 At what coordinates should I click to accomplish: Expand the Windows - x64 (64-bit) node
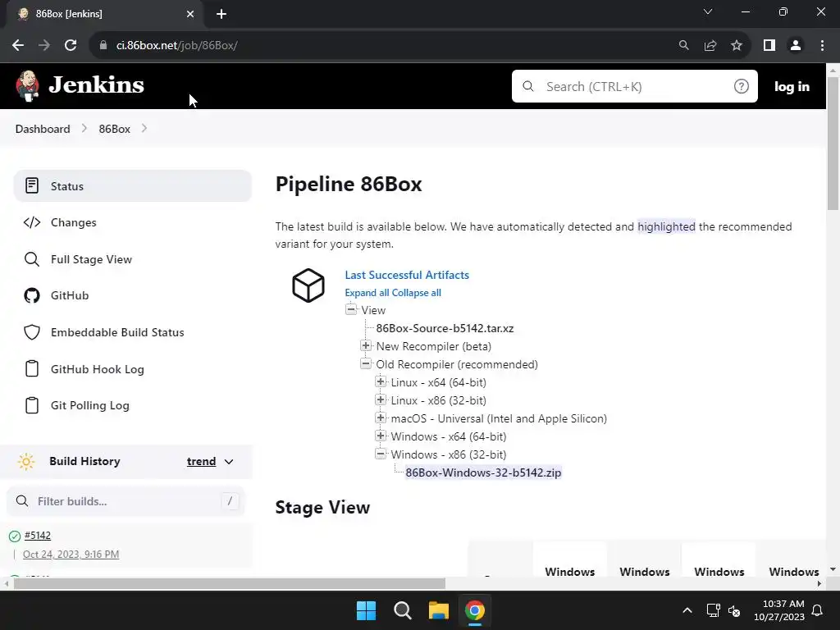click(381, 436)
